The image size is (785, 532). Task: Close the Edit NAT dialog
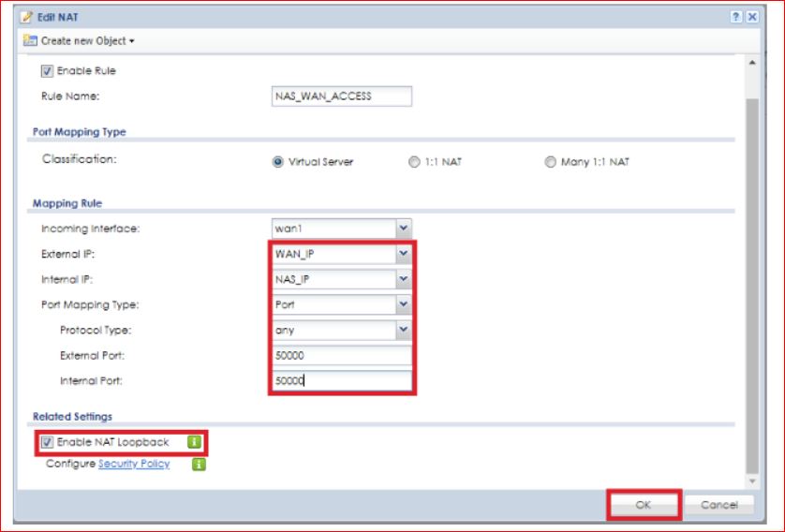pyautogui.click(x=752, y=17)
